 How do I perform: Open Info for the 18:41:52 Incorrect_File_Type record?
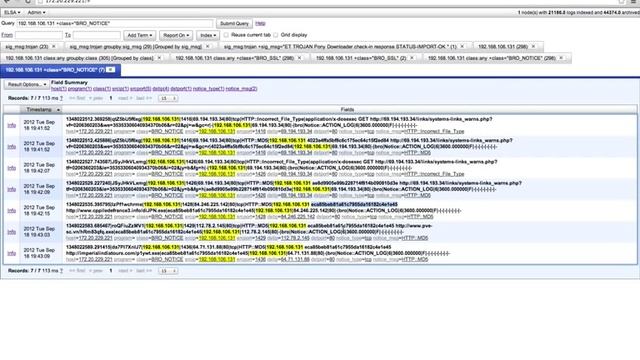(11, 125)
